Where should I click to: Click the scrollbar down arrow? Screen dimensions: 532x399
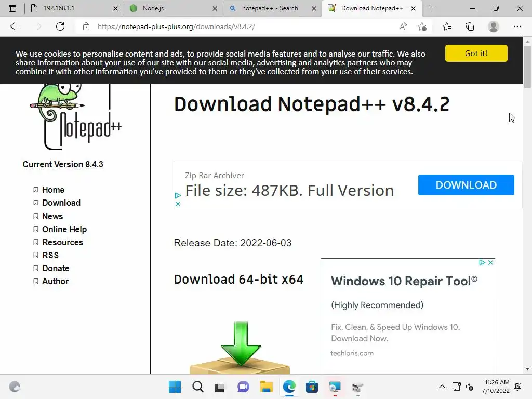tap(527, 369)
